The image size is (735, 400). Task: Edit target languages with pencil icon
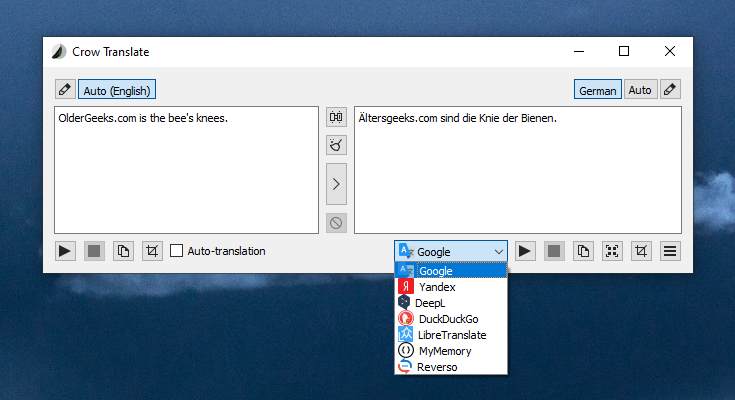pyautogui.click(x=670, y=89)
